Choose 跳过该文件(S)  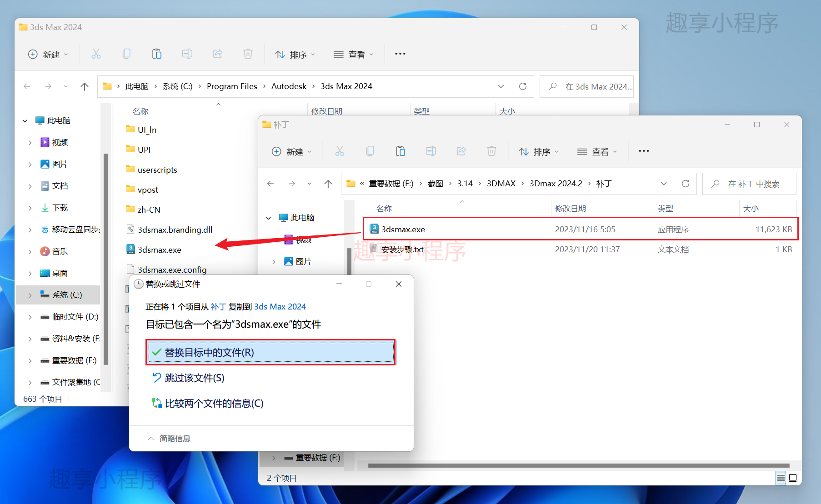(188, 378)
